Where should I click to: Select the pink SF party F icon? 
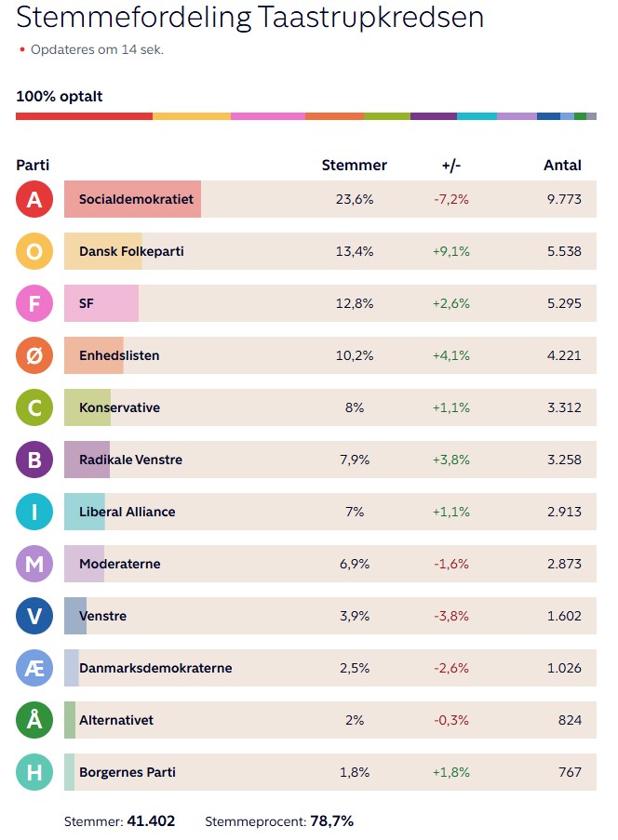34,303
